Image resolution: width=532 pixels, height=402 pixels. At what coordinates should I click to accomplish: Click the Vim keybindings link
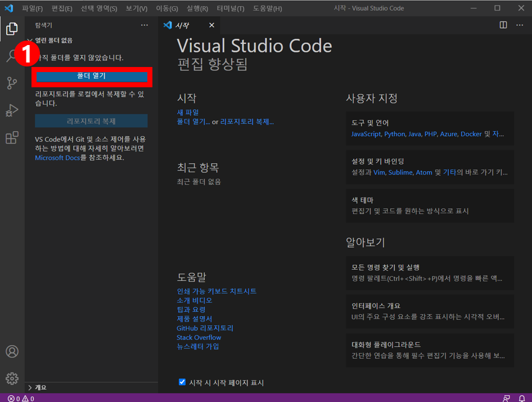point(380,172)
